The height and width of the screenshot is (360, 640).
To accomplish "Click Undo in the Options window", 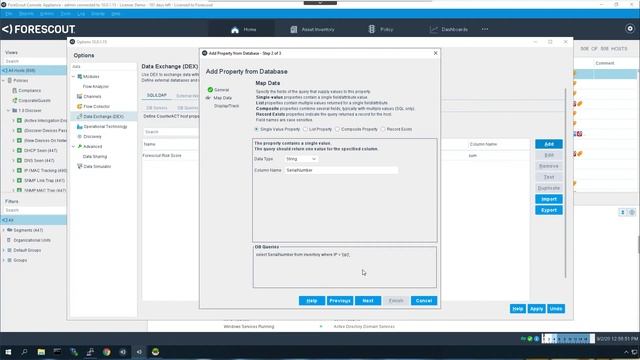I will (x=556, y=309).
